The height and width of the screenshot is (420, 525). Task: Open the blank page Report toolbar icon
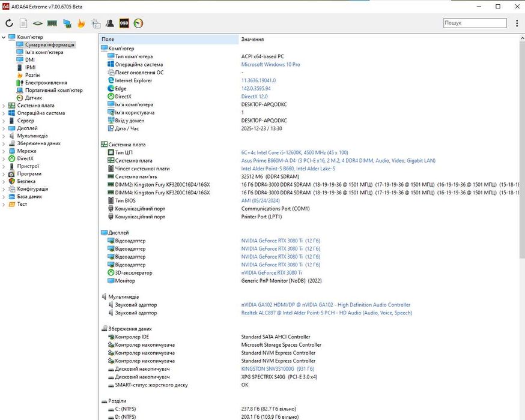pyautogui.click(x=23, y=23)
